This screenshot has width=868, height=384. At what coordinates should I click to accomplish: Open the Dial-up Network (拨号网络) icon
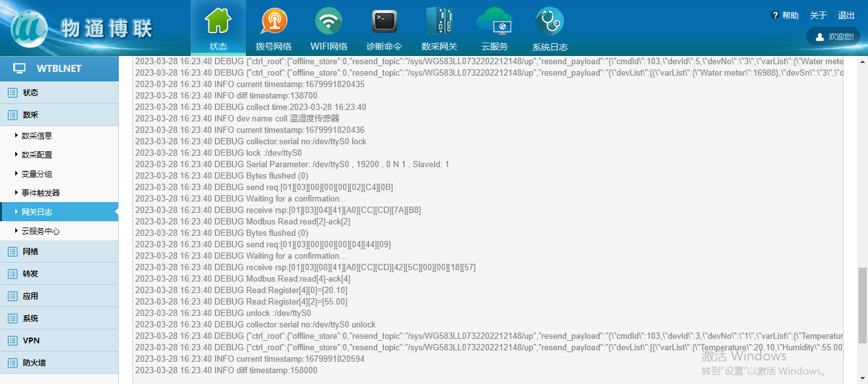274,22
